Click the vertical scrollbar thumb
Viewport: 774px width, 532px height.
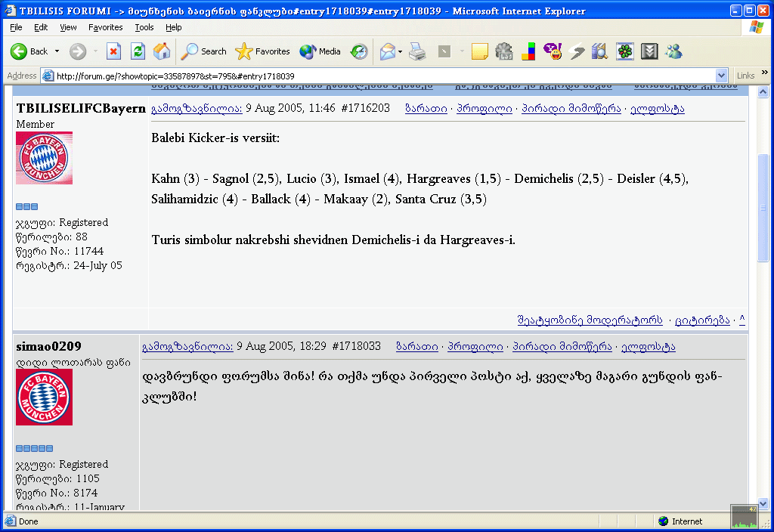click(763, 208)
